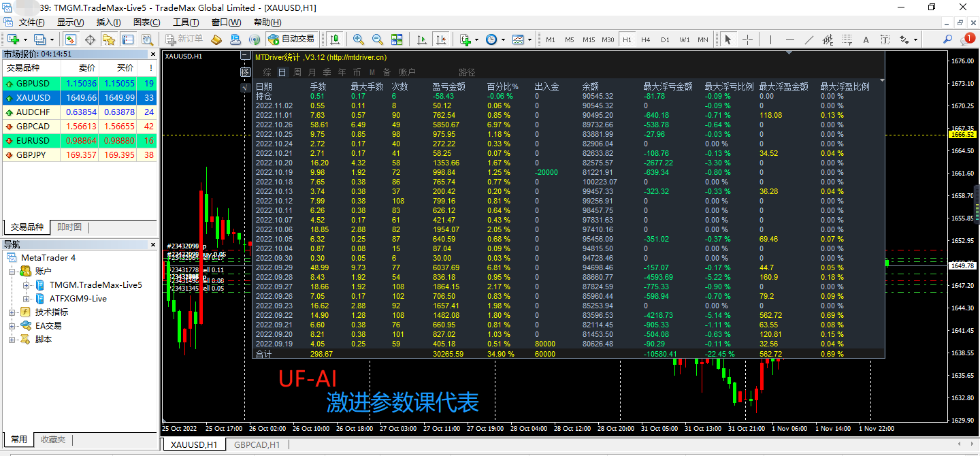The image size is (980, 456).
Task: Switch chart timeframe to D1
Action: coord(665,39)
